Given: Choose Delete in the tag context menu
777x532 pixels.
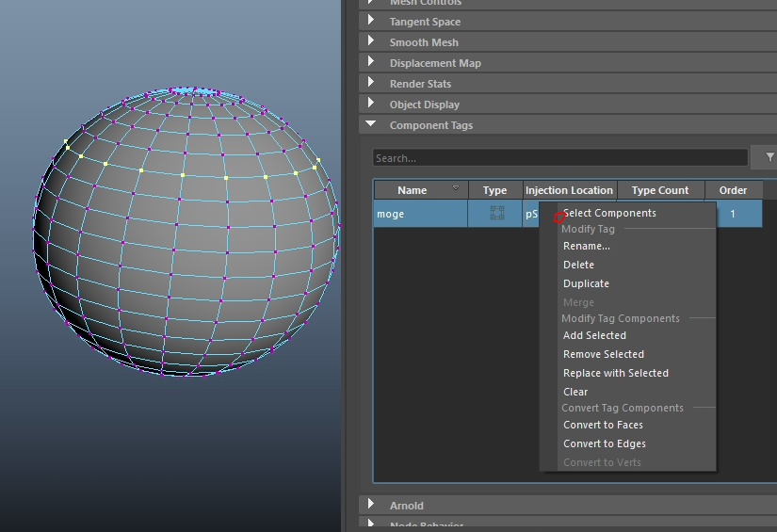Looking at the screenshot, I should click(x=627, y=265).
